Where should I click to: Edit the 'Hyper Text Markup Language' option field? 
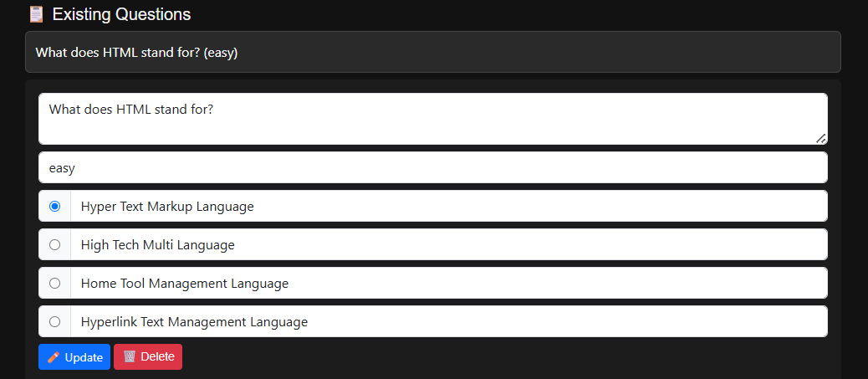point(449,206)
